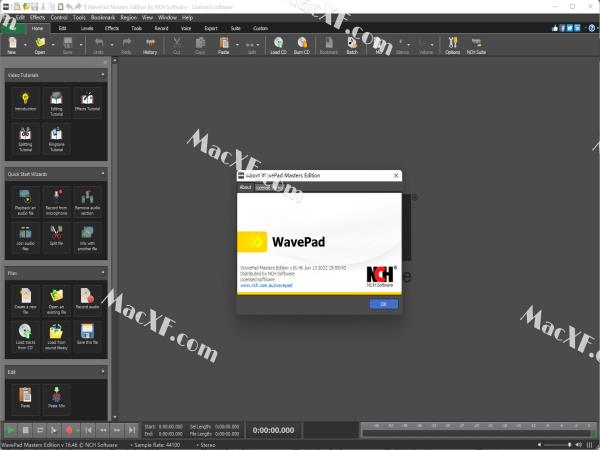600x450 pixels.
Task: Start the Split file wizard
Action: click(57, 236)
